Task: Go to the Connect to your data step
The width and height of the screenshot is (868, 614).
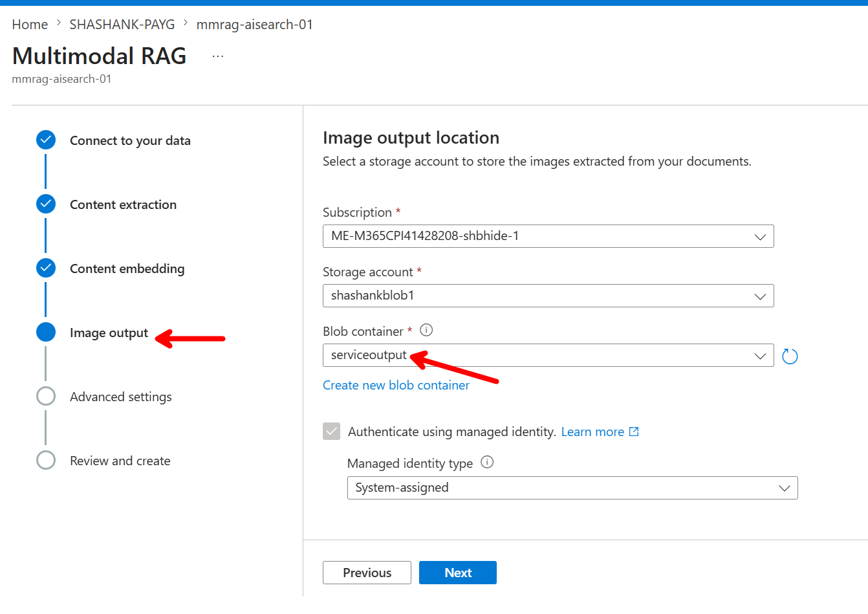Action: (130, 140)
